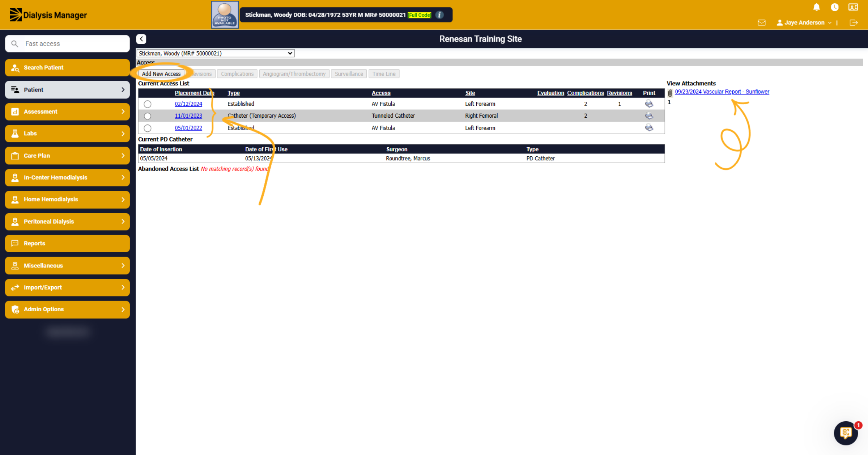868x455 pixels.
Task: Expand the Labs sidebar menu
Action: pyautogui.click(x=67, y=134)
